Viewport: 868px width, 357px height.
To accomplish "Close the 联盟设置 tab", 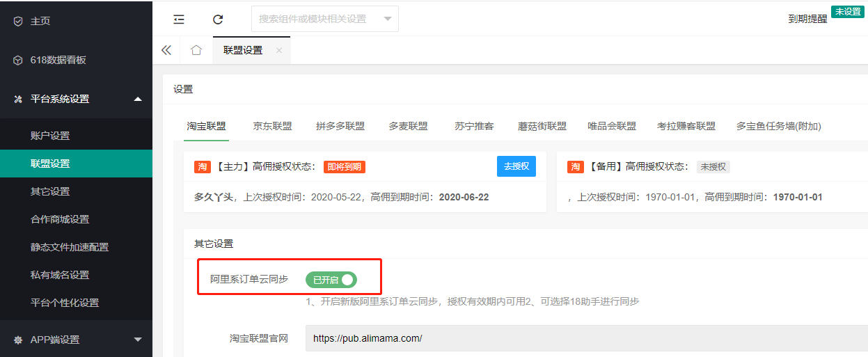I will (x=279, y=50).
